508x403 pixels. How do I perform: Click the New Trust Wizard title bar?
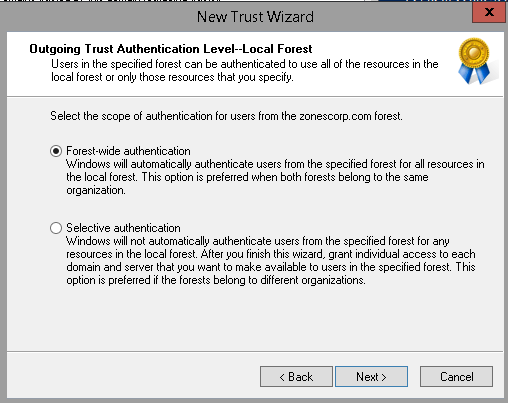click(255, 17)
